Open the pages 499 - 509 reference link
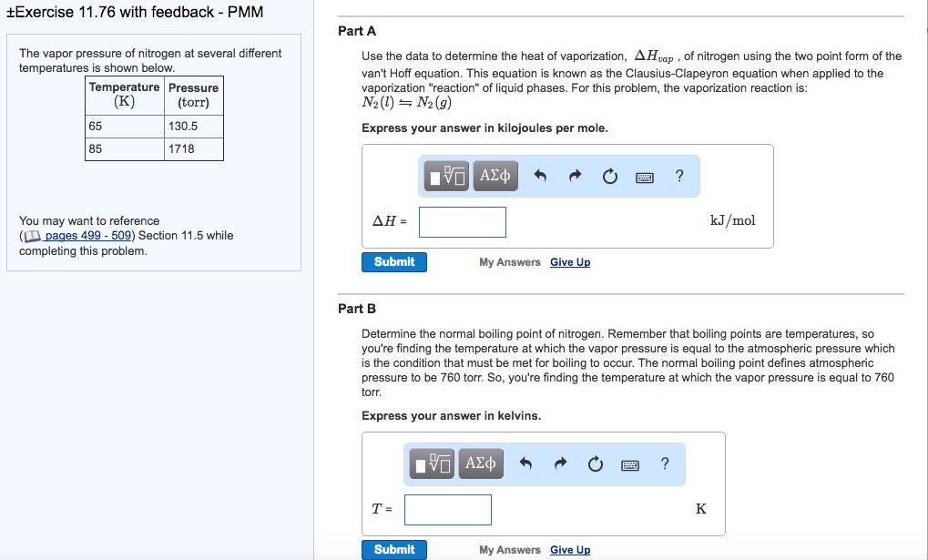The image size is (928, 560). [x=89, y=236]
